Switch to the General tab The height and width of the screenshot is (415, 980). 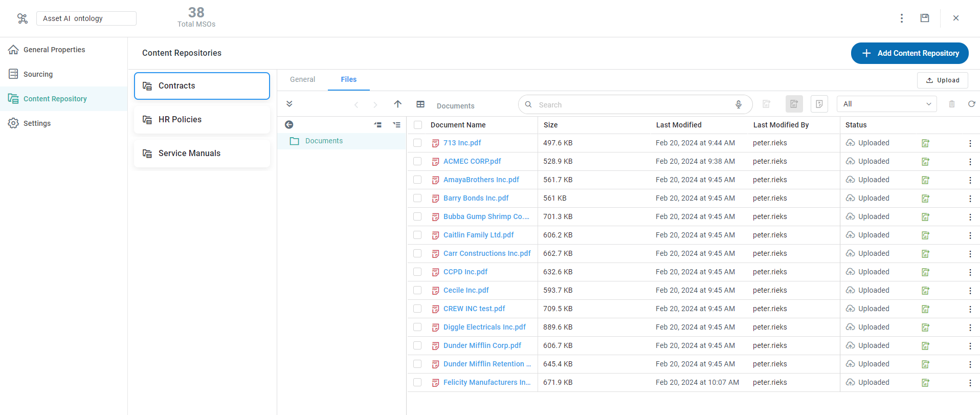pyautogui.click(x=302, y=79)
